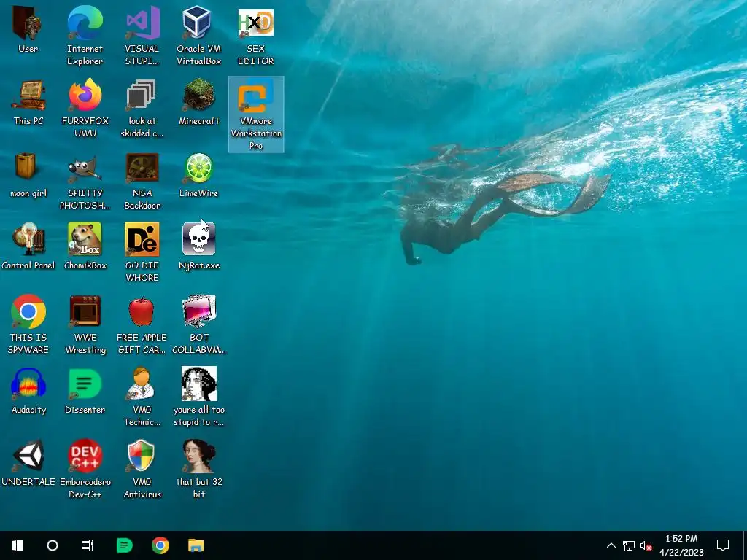Open Dissenter from the taskbar
Screen dimensions: 747x560
point(124,545)
